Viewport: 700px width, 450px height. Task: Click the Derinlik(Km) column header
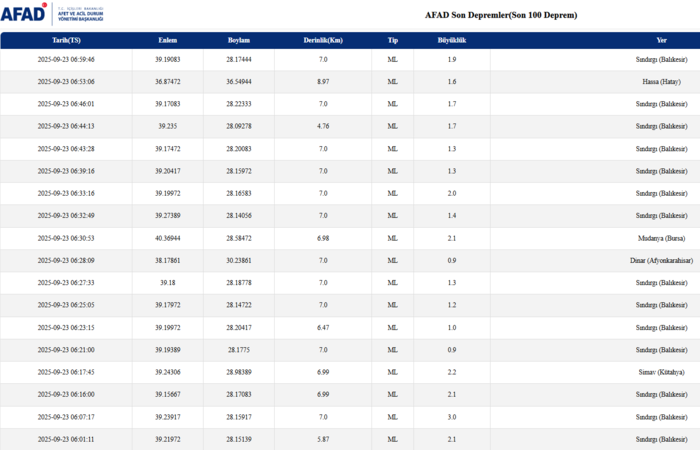pyautogui.click(x=323, y=40)
